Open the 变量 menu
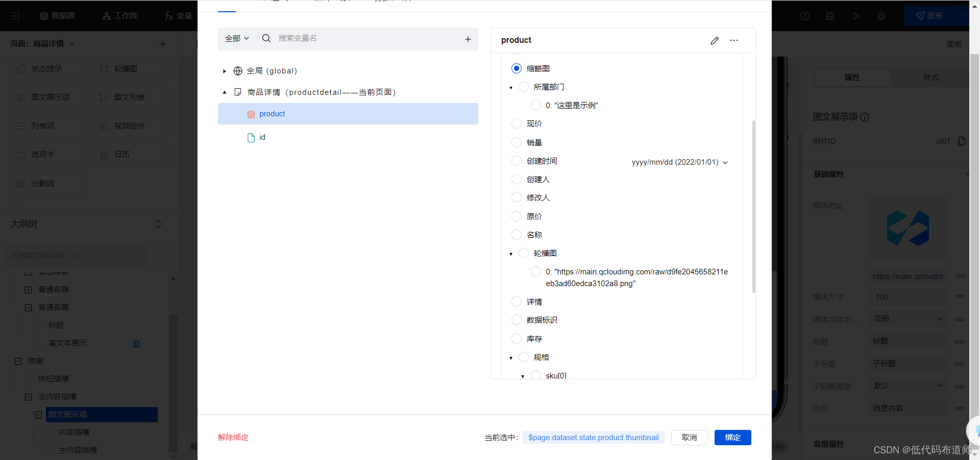This screenshot has width=980, height=460. 179,16
